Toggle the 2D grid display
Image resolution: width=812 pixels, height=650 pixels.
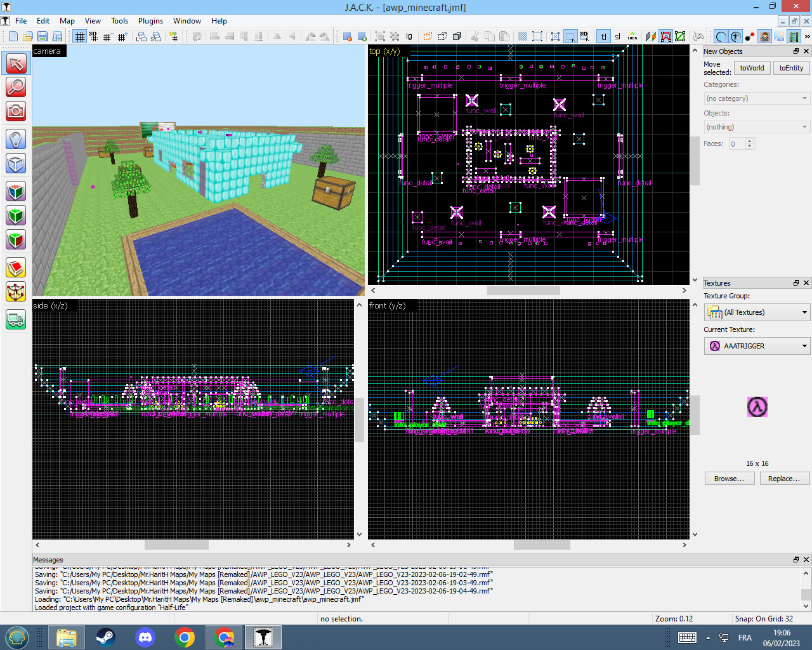click(x=79, y=37)
